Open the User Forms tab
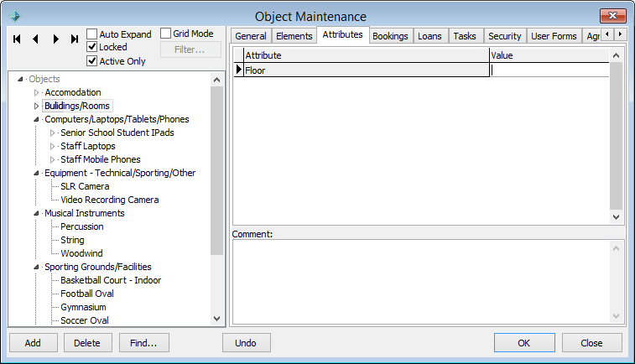The width and height of the screenshot is (635, 364). [554, 36]
